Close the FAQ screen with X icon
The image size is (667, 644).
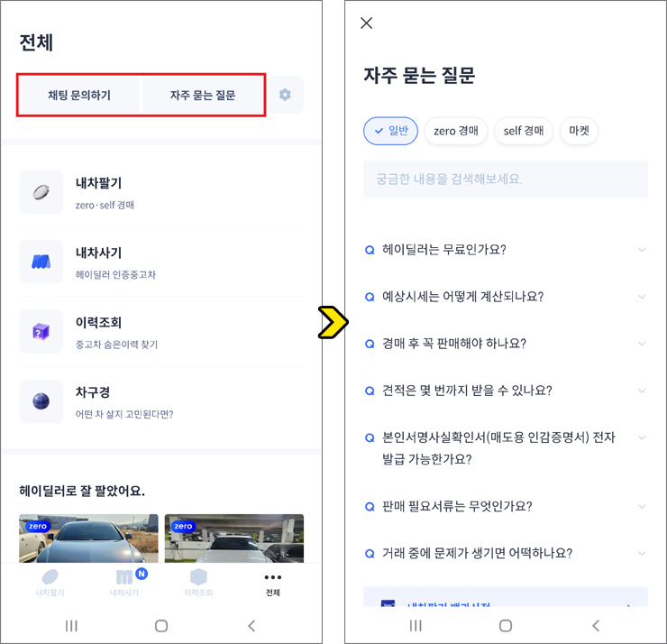tap(366, 23)
